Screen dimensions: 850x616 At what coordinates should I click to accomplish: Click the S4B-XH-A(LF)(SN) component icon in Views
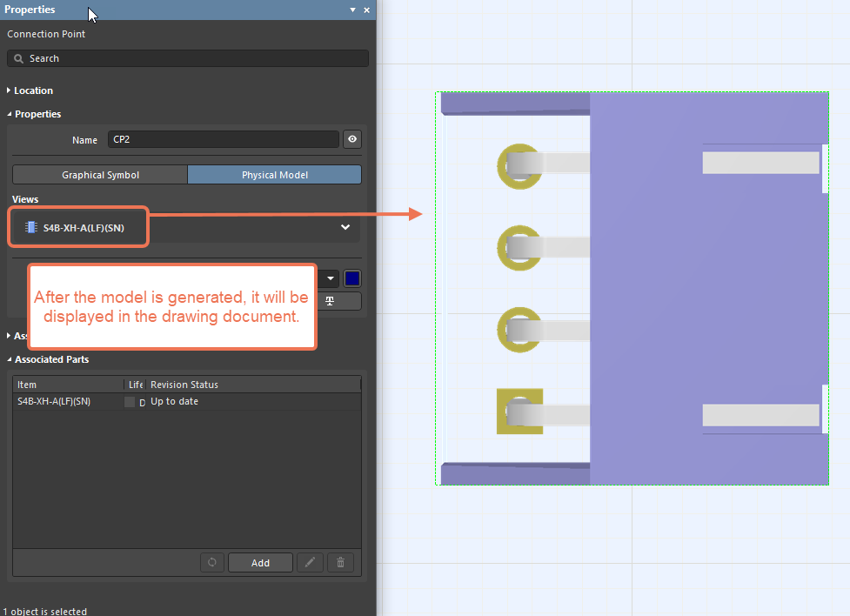(31, 227)
